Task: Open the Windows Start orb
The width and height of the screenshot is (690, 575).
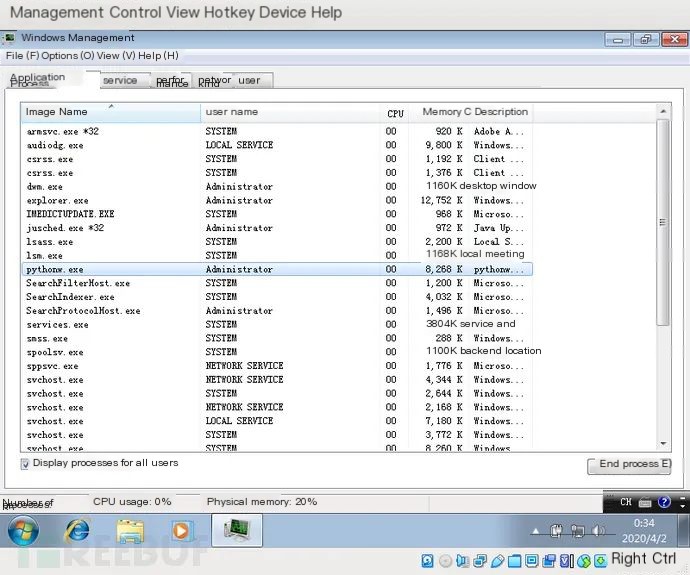Action: tap(23, 531)
